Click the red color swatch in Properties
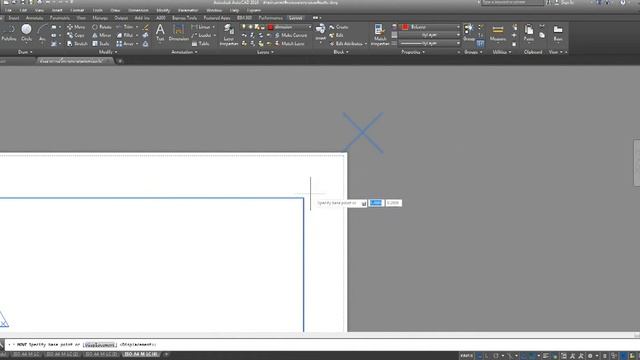 pos(405,27)
